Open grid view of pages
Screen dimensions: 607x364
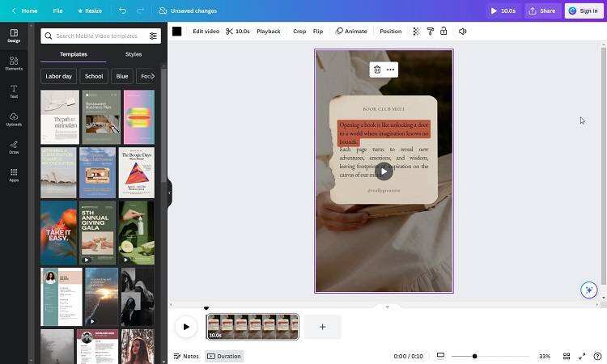coord(567,356)
